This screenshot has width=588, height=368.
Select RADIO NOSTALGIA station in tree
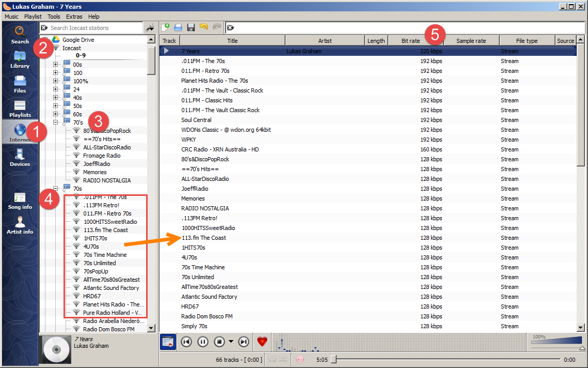click(x=107, y=180)
